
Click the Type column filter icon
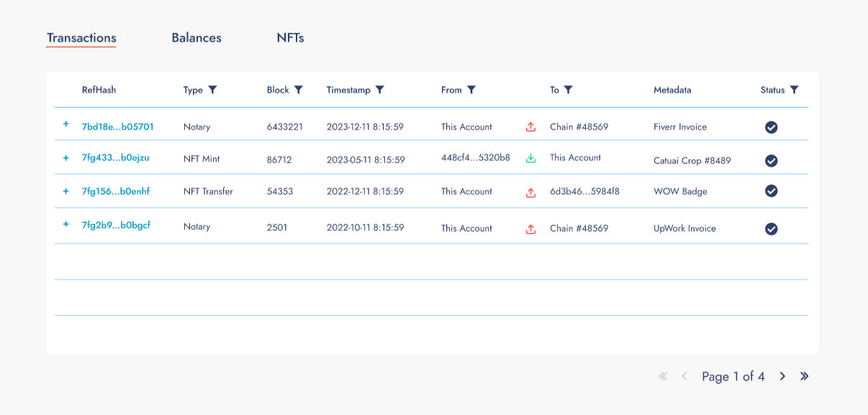pos(212,90)
